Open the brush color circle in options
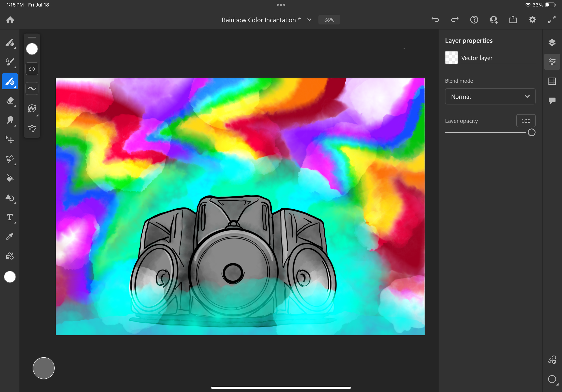This screenshot has height=392, width=562. [32, 49]
